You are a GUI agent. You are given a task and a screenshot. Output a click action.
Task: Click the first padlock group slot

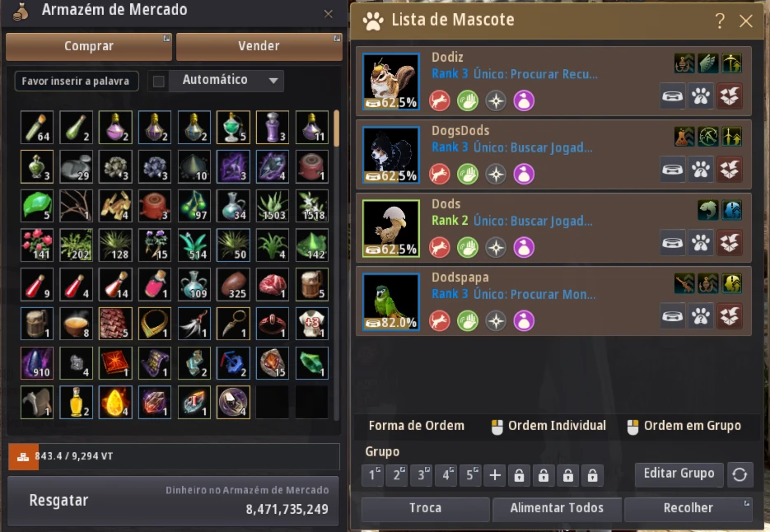point(519,475)
